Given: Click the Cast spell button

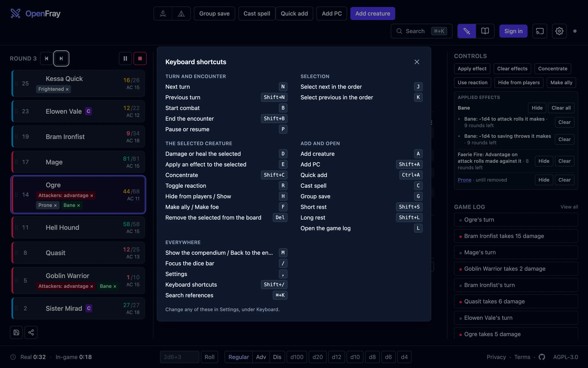Looking at the screenshot, I should [x=257, y=14].
